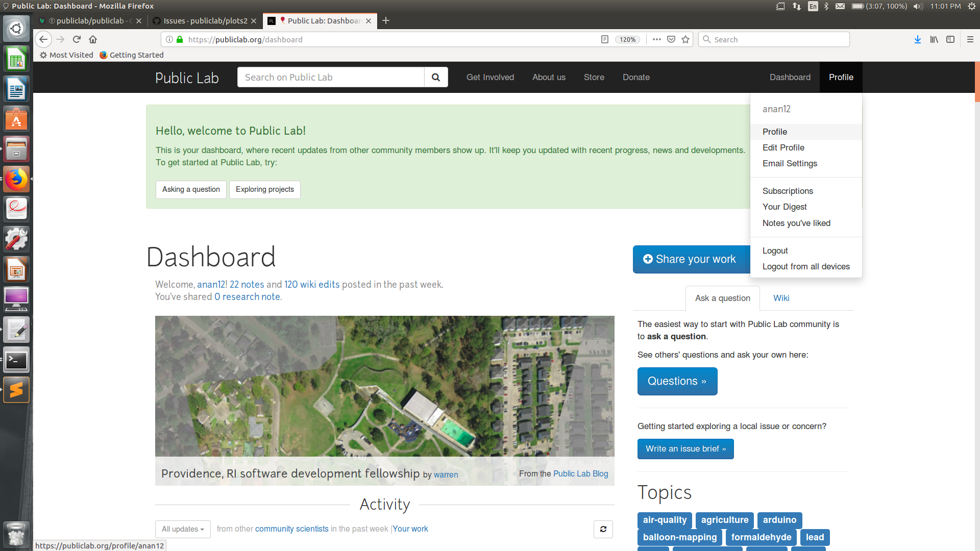Click the Search on Public Lab field
Image resolution: width=980 pixels, height=551 pixels.
click(x=331, y=77)
